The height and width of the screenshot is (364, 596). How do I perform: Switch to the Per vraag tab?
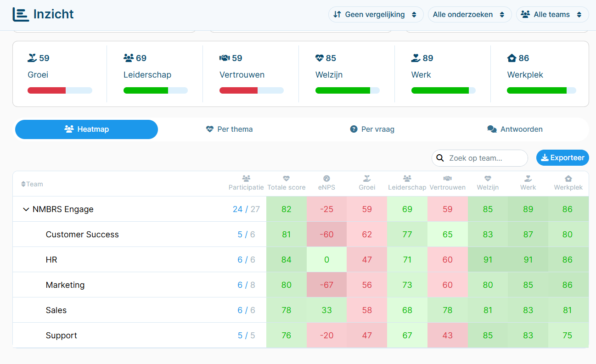coord(372,129)
